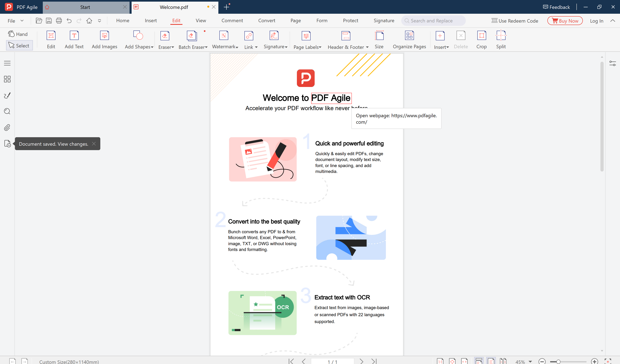Screen dimensions: 620x364
Task: Open the Feedback button
Action: click(x=556, y=7)
